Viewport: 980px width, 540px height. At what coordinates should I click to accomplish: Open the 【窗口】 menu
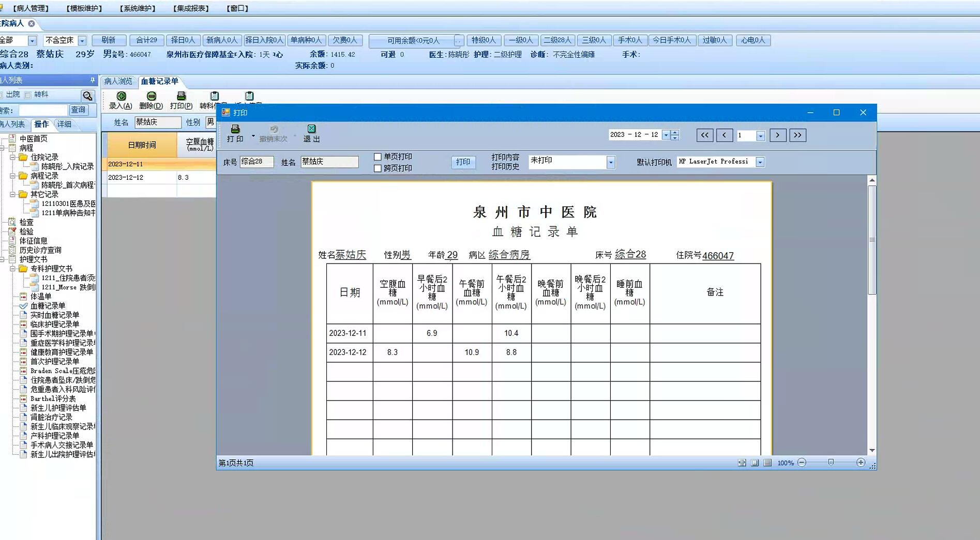click(x=237, y=8)
